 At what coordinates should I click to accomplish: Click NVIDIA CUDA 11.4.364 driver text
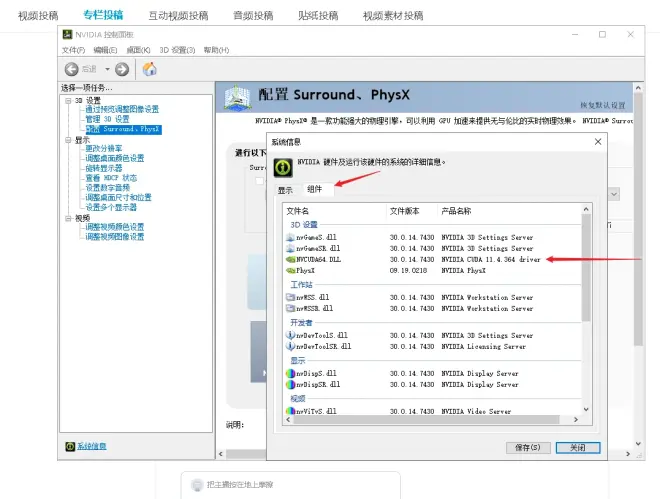[x=491, y=260]
